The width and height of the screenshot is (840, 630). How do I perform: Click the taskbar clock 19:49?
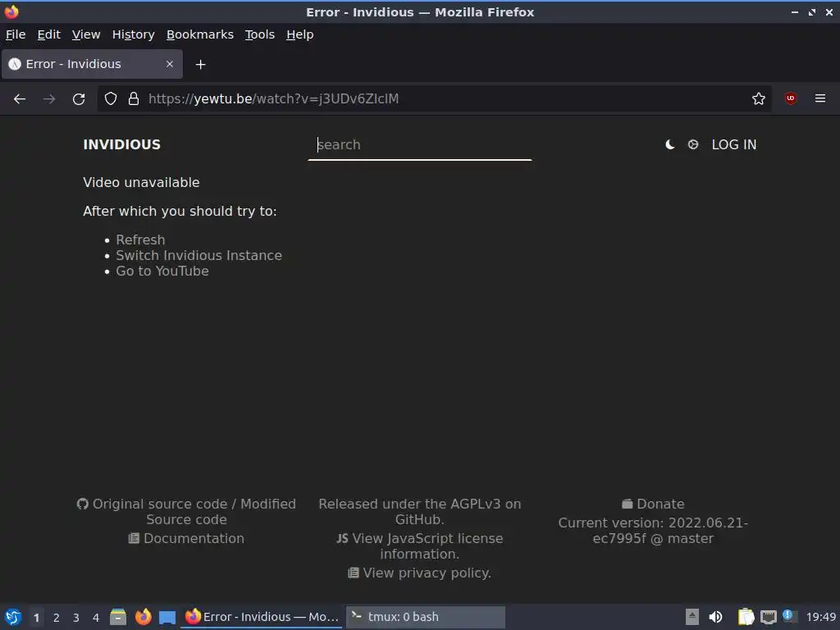[x=820, y=617]
